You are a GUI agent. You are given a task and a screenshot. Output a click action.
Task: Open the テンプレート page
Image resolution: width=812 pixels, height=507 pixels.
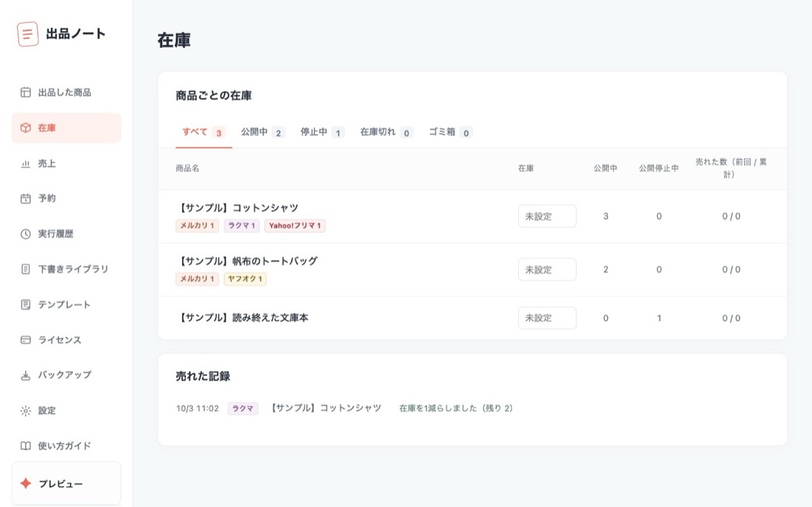tap(66, 305)
